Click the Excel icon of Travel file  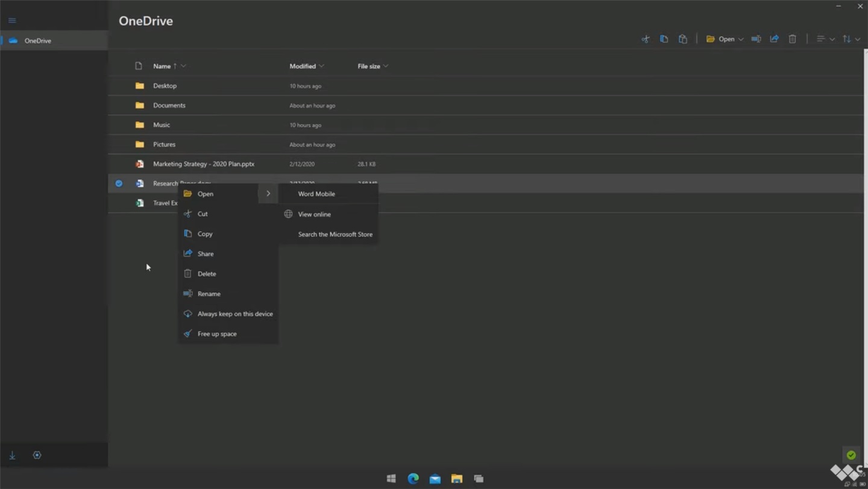140,203
